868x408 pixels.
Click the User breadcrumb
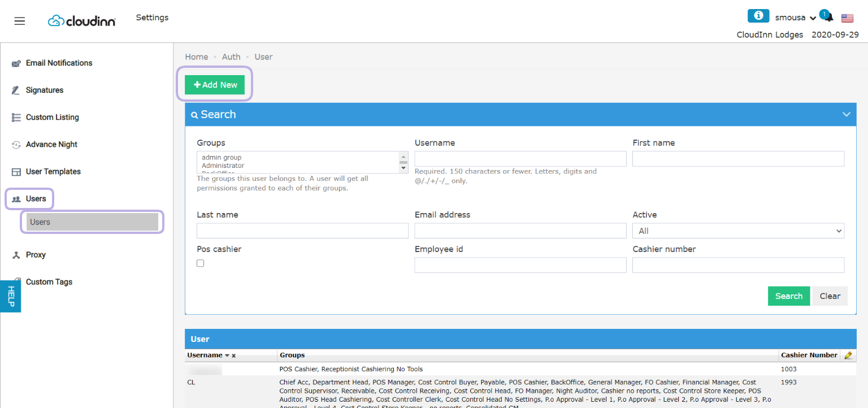263,57
